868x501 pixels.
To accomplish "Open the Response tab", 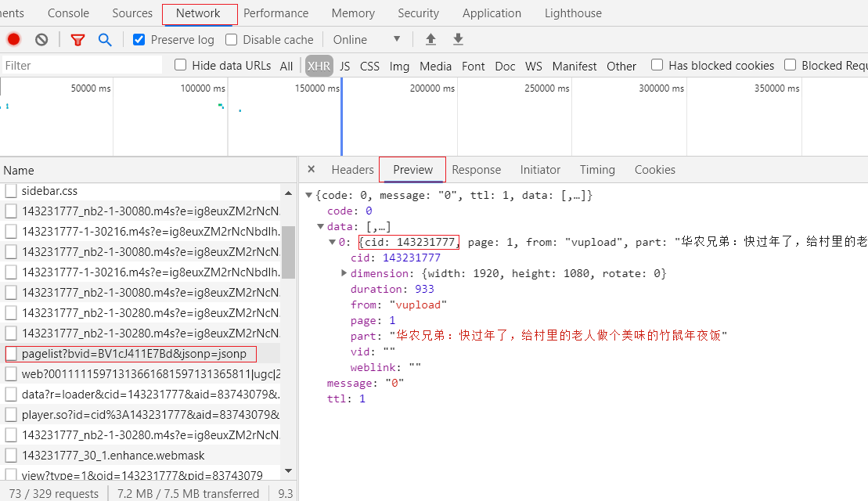I will pos(476,170).
